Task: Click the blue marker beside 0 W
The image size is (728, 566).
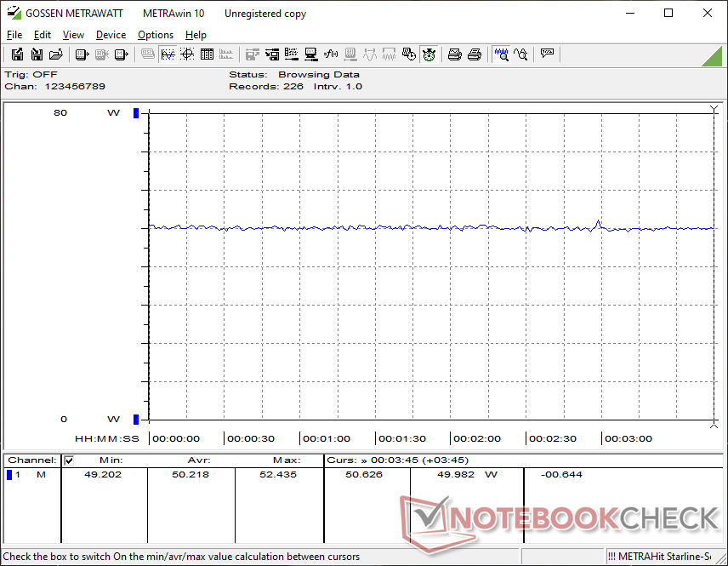Action: tap(135, 419)
